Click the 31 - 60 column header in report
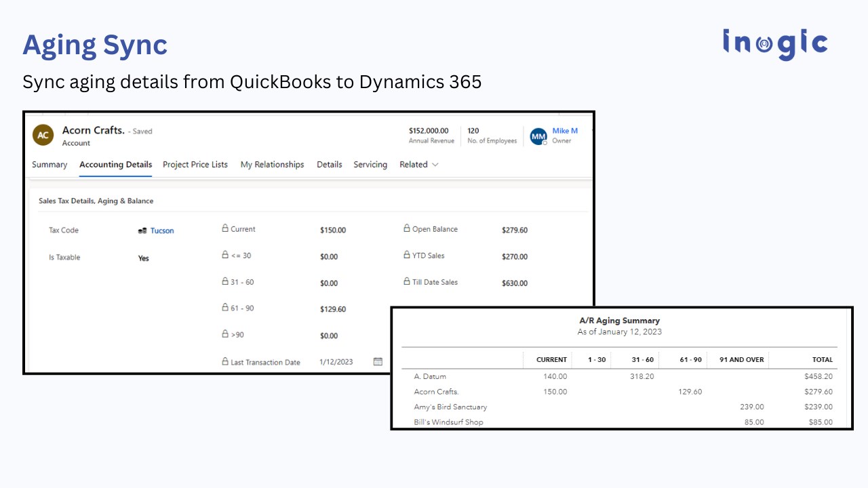This screenshot has height=488, width=868. coord(643,360)
